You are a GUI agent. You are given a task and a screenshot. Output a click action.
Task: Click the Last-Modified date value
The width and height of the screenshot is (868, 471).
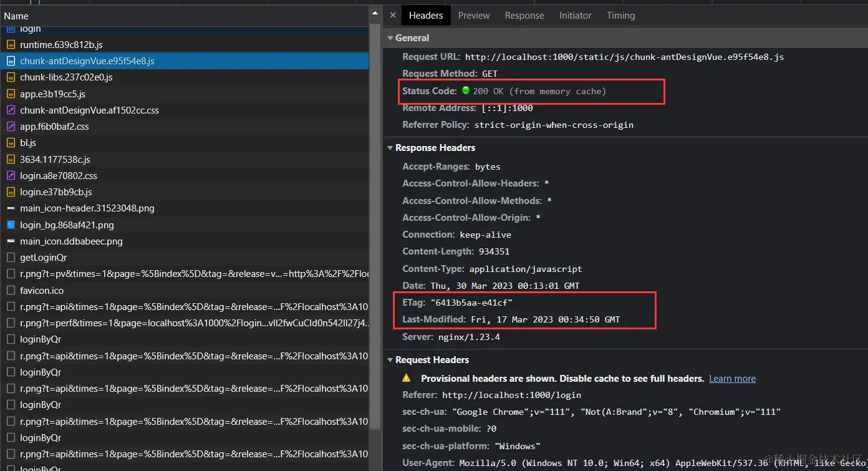click(x=545, y=319)
